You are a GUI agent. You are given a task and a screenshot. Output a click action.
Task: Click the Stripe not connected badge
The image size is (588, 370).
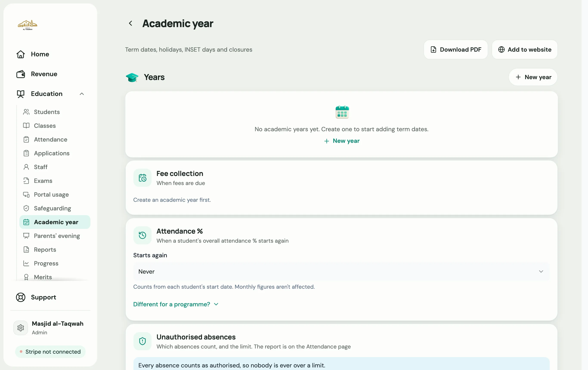pyautogui.click(x=50, y=352)
